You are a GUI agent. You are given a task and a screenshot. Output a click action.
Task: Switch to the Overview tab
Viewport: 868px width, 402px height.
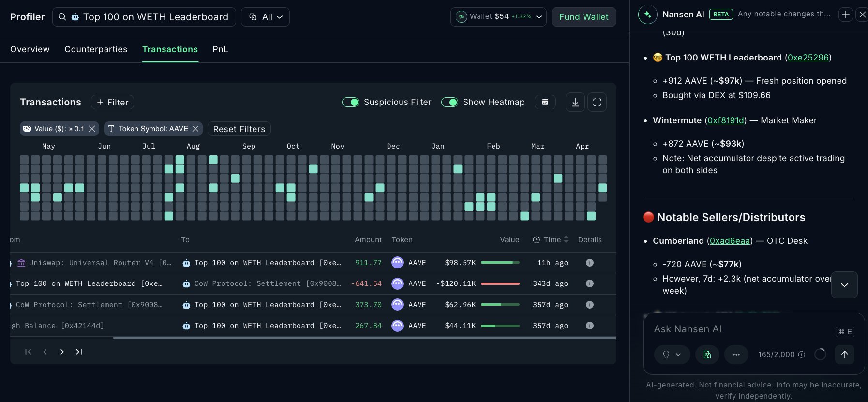(30, 49)
